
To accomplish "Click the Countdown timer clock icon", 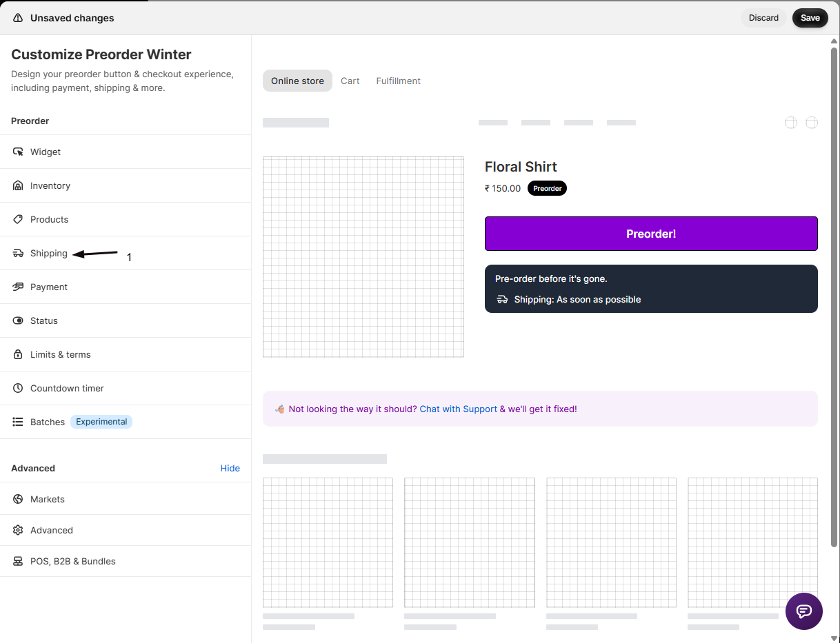I will tap(18, 388).
